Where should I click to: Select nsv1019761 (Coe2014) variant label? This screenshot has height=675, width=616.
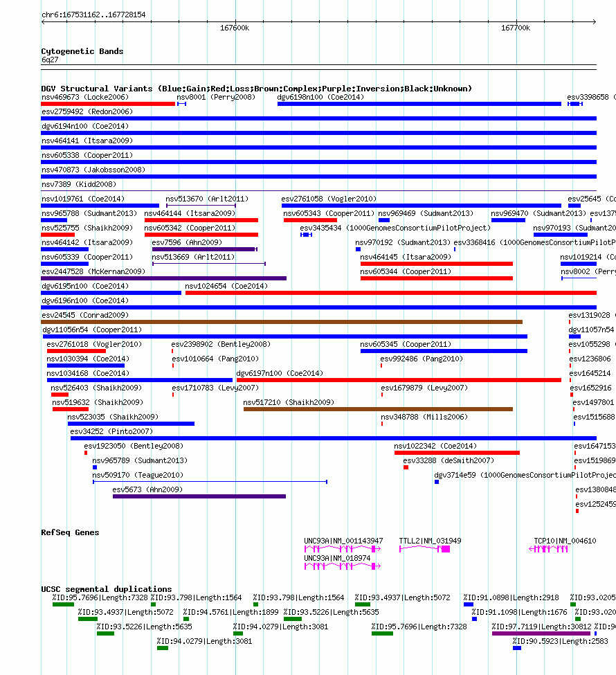click(x=83, y=199)
